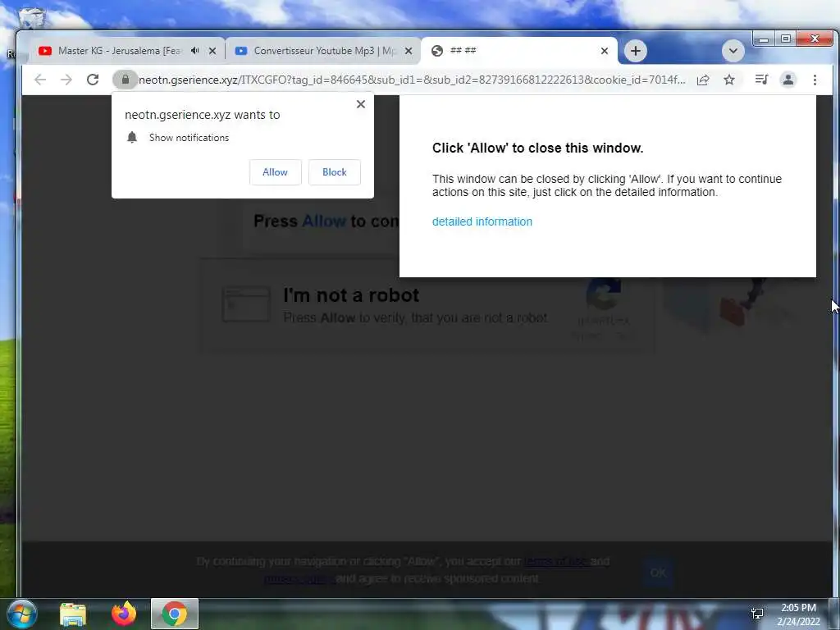Mute the Jerusalema tab audio speaker icon
This screenshot has height=630, width=840.
pos(195,51)
